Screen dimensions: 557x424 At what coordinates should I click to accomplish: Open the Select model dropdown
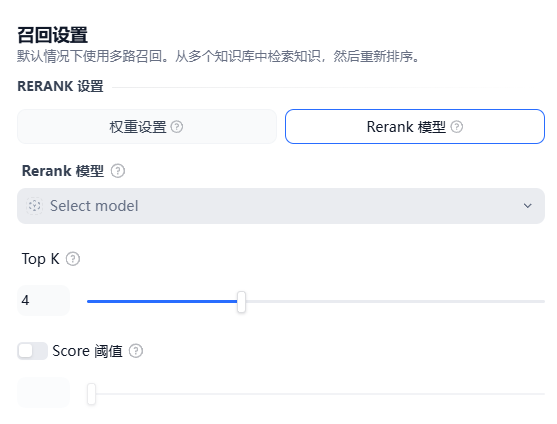pos(281,206)
